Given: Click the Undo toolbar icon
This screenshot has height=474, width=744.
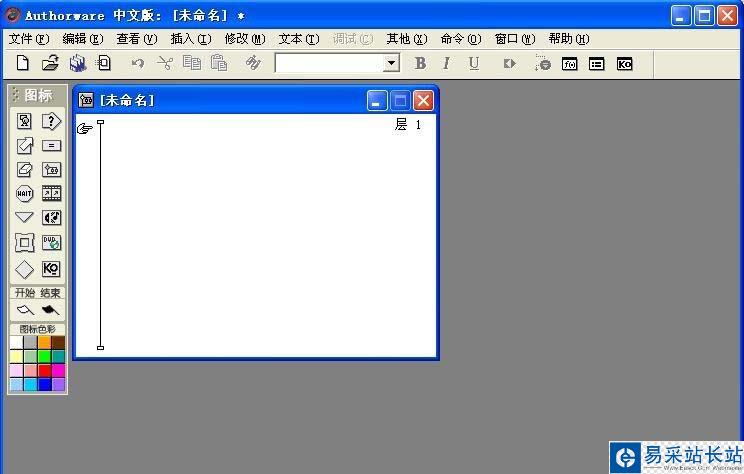Looking at the screenshot, I should [x=138, y=63].
